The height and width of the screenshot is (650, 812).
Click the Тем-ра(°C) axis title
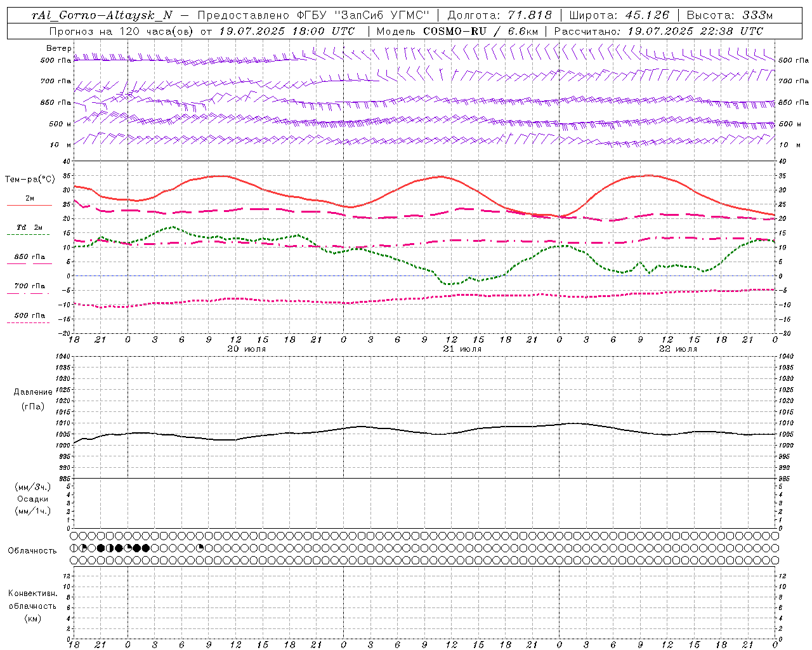tap(30, 180)
